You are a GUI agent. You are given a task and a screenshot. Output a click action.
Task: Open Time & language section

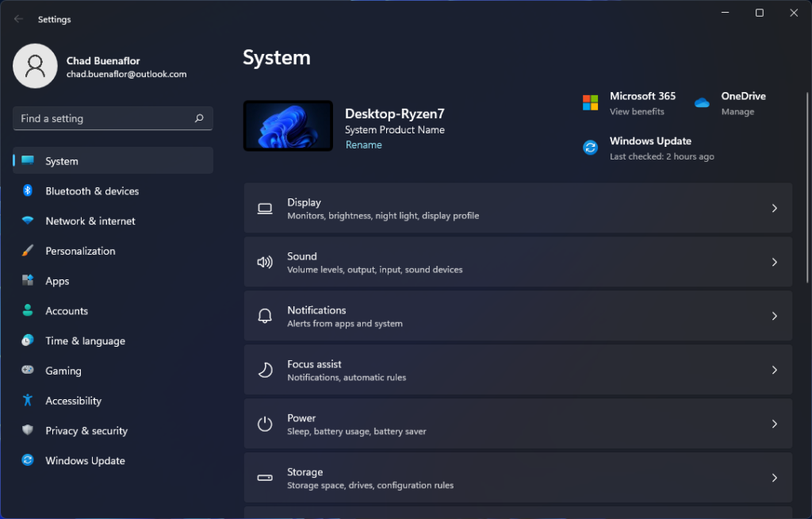113,340
